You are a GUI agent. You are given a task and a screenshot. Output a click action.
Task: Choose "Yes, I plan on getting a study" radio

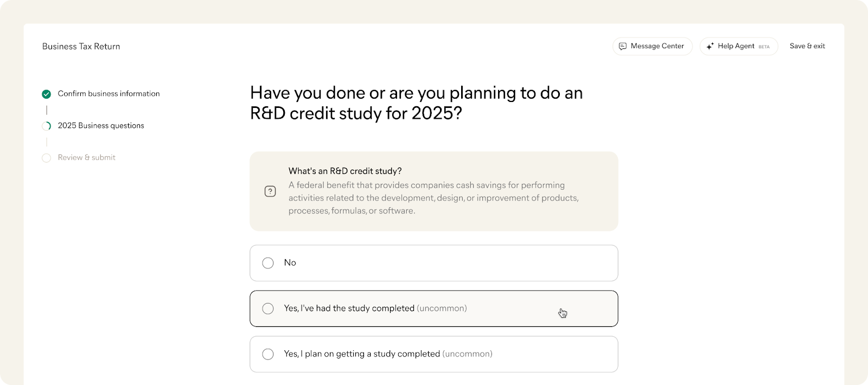(x=268, y=354)
